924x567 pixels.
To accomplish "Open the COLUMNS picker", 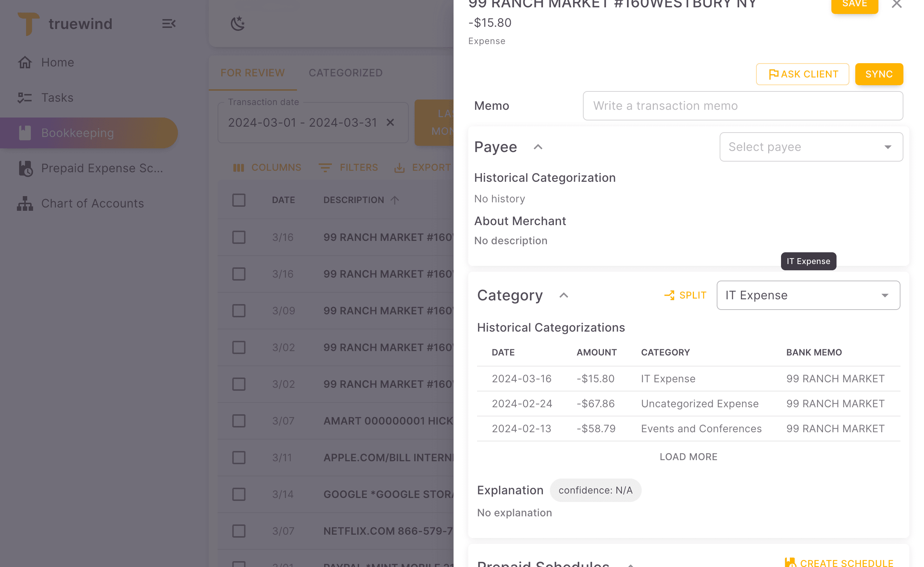I will coord(267,167).
